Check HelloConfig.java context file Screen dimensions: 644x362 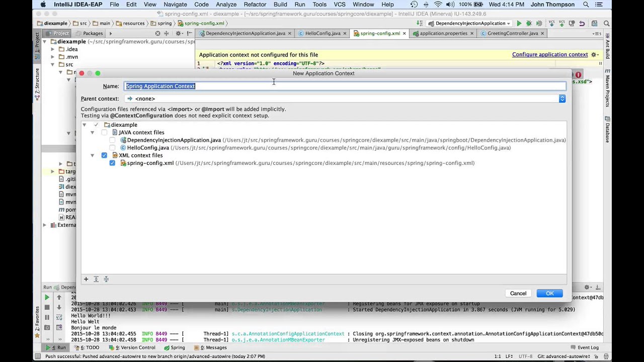point(112,148)
